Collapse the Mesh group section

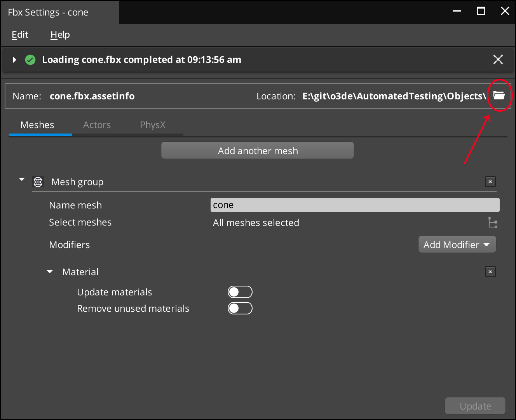(22, 179)
